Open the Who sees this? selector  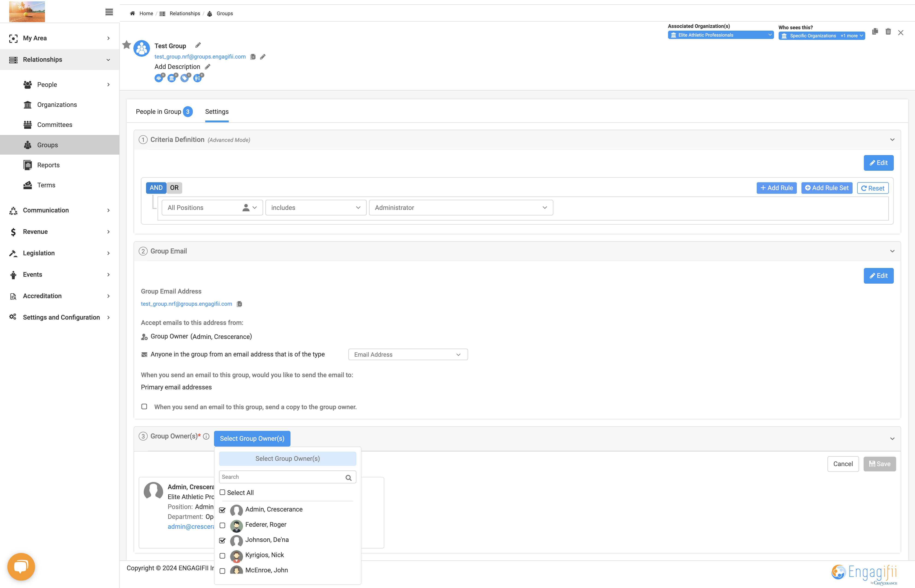[x=821, y=36]
